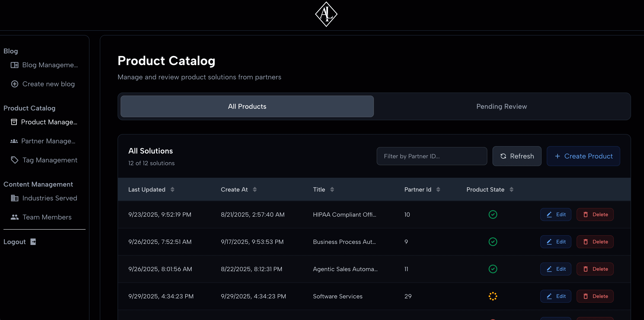Click the Logout exit icon
644x320 pixels.
click(x=33, y=242)
